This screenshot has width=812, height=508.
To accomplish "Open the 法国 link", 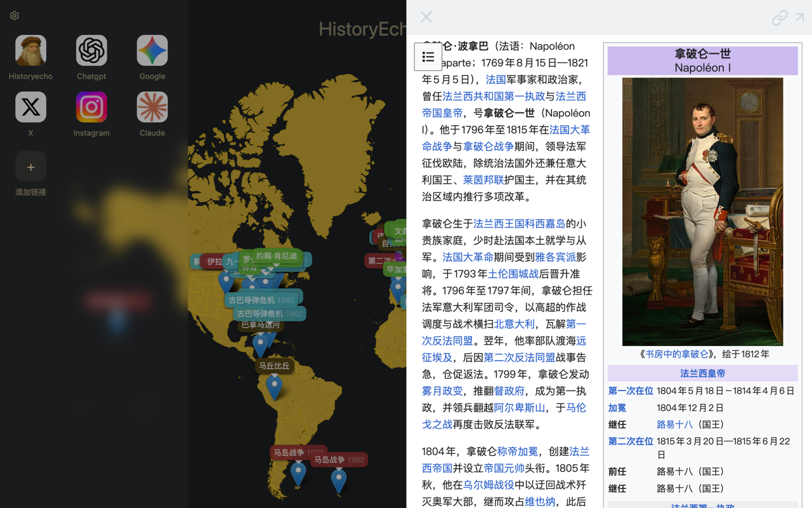I will (496, 79).
